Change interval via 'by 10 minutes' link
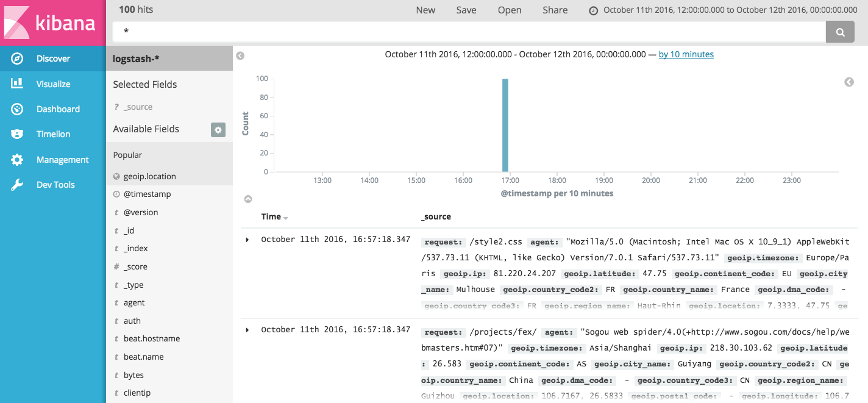The width and height of the screenshot is (868, 403). click(x=686, y=54)
